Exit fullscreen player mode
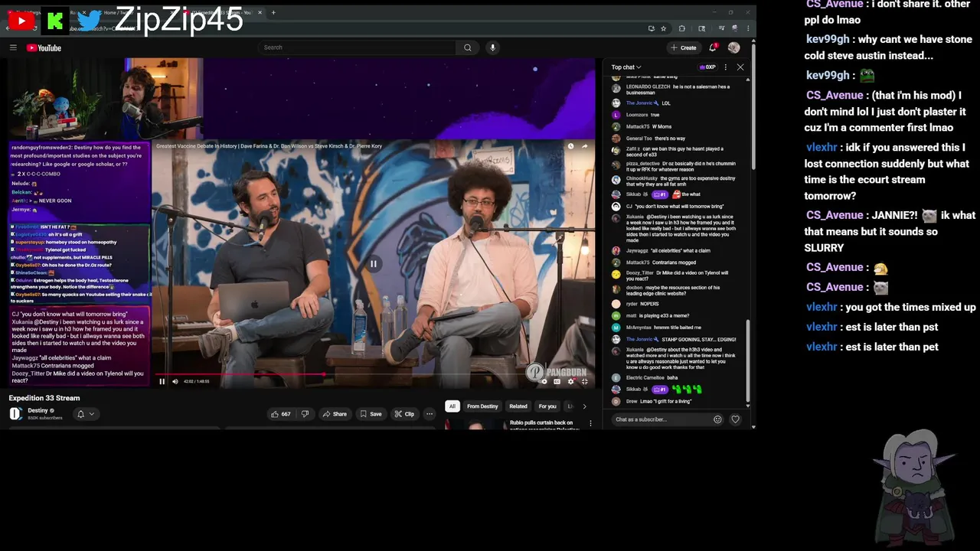Screen dimensions: 980x551 [585, 381]
